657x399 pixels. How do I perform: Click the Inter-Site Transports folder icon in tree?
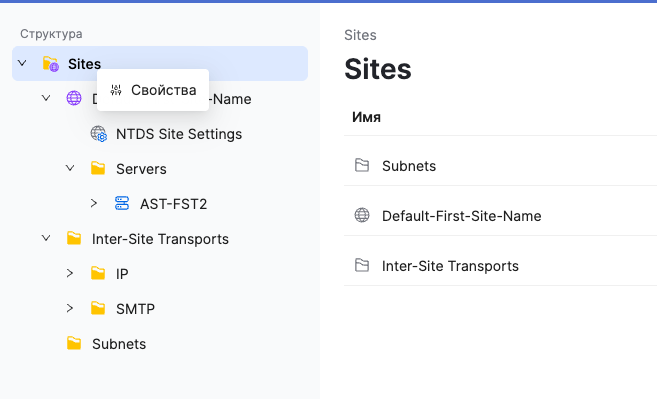[x=74, y=238]
